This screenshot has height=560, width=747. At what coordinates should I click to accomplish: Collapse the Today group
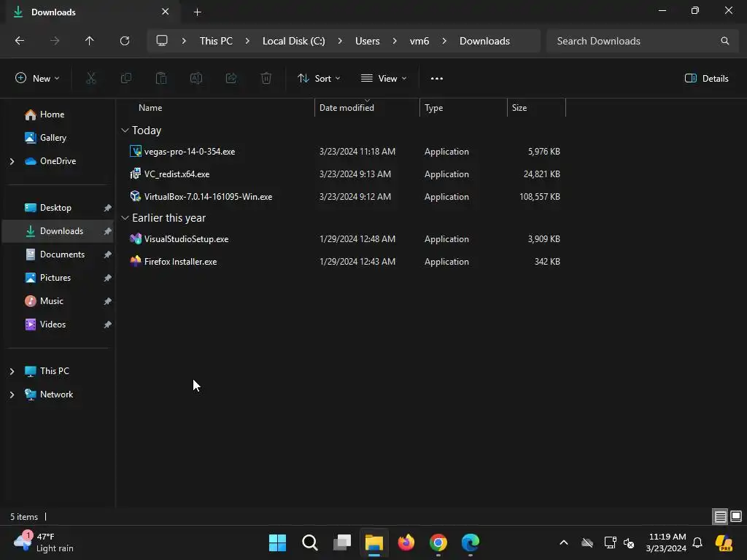pos(125,131)
